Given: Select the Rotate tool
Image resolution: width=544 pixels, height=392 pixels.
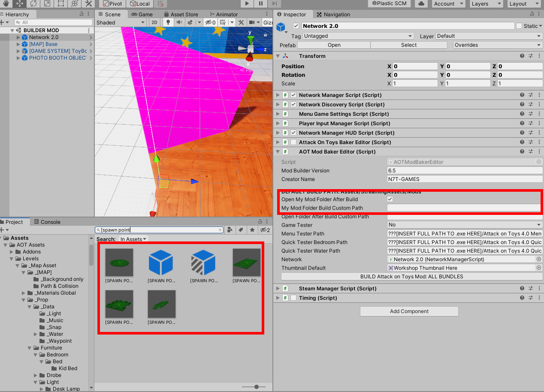Looking at the screenshot, I should [x=33, y=3].
